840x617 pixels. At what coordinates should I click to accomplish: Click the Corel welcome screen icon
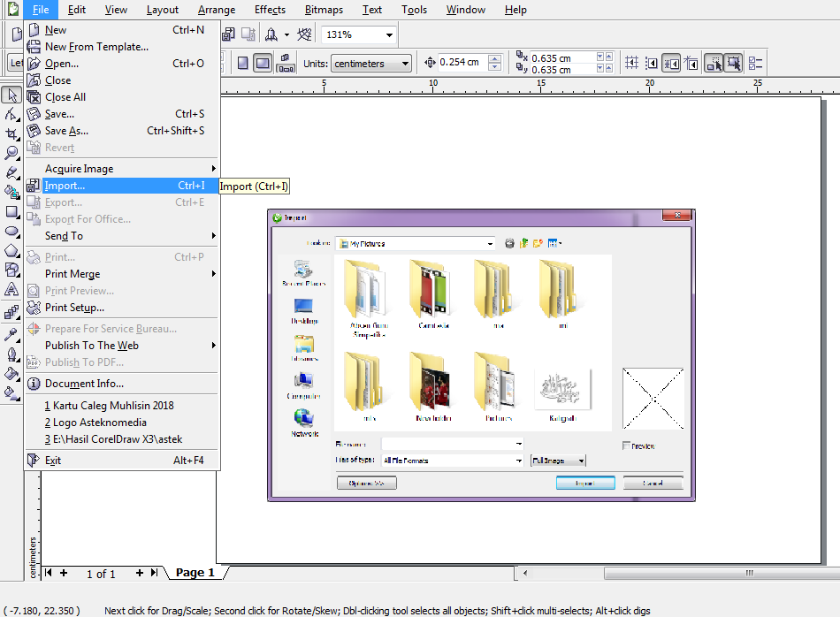coord(304,34)
